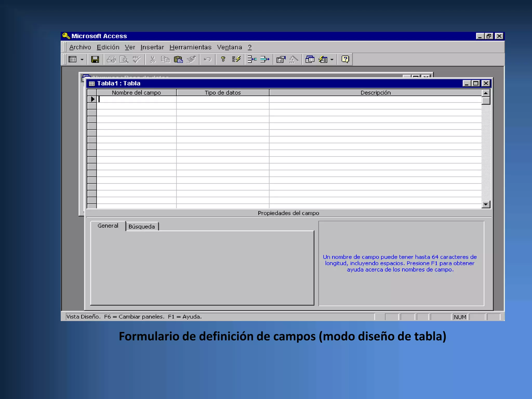532x399 pixels.
Task: Switch to datasheet view with the View button
Action: tap(72, 59)
